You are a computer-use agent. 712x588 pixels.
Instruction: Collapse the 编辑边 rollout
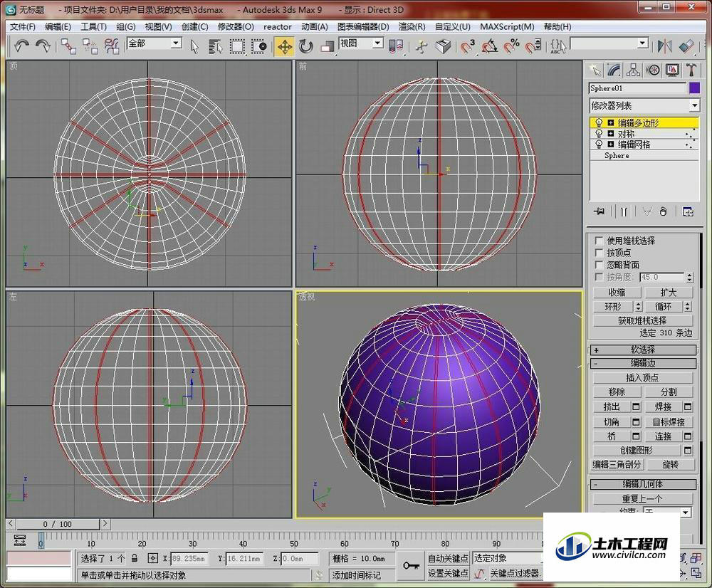tap(644, 363)
